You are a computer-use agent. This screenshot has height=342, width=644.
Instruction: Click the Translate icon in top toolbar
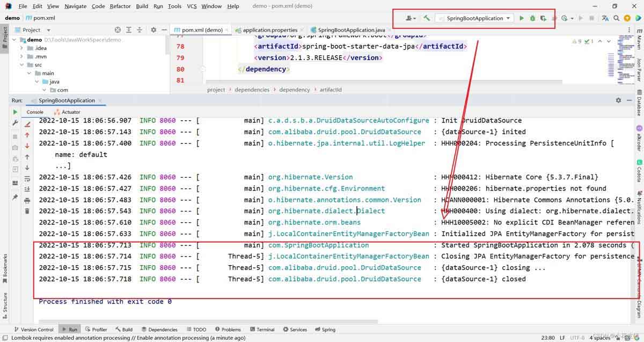coord(605,18)
